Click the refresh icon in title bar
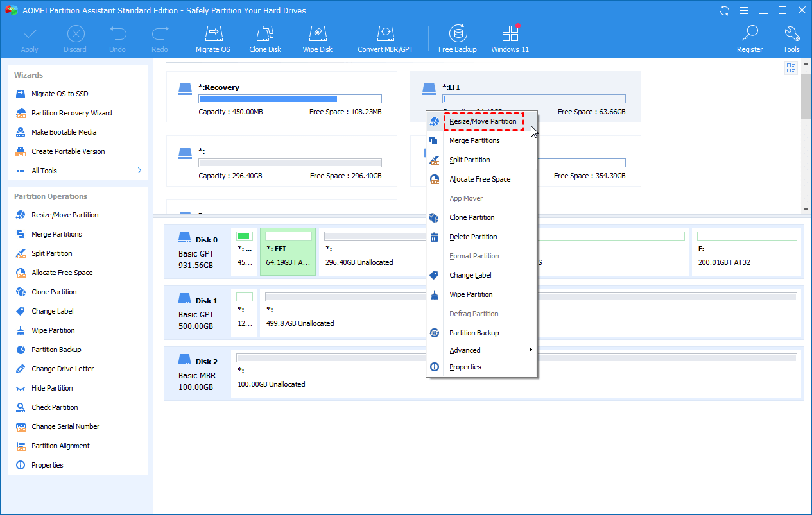This screenshot has height=515, width=812. point(725,10)
